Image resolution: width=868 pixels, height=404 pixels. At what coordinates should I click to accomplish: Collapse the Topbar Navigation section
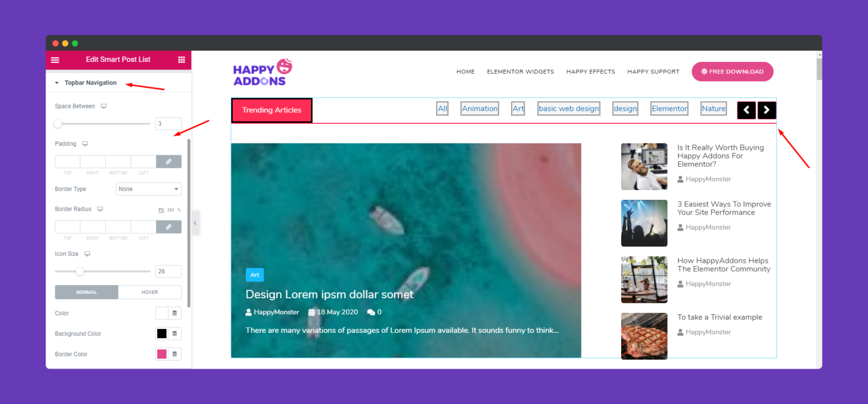coord(86,83)
